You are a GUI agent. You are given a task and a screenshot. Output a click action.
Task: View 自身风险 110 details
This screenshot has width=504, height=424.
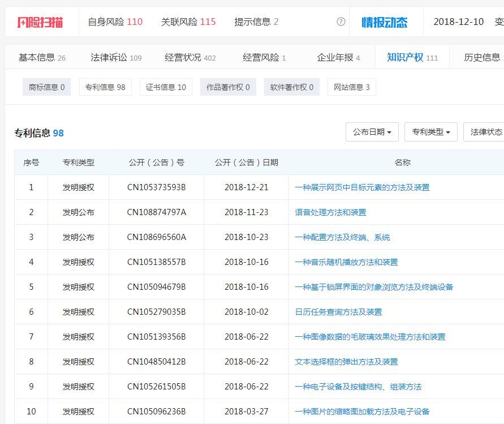[x=115, y=22]
